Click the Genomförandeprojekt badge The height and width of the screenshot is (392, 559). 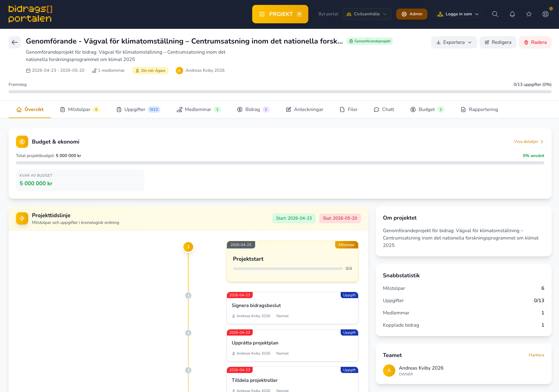coord(369,41)
